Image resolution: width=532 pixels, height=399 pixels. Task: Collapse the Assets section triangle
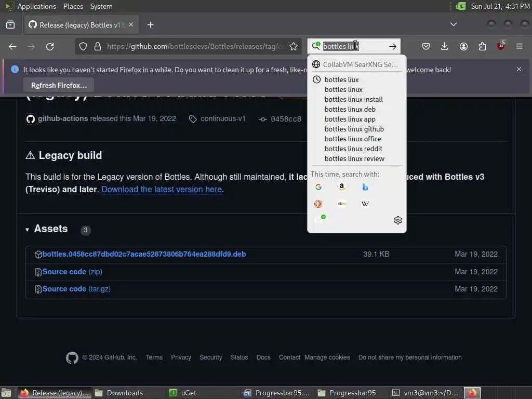click(27, 230)
